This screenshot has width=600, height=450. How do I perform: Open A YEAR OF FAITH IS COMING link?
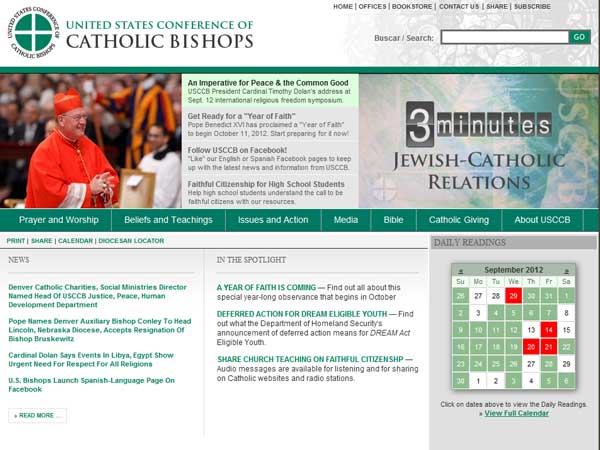pyautogui.click(x=266, y=287)
